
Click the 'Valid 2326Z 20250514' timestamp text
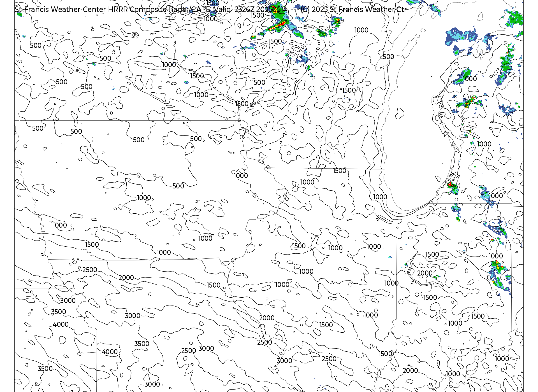(x=250, y=10)
